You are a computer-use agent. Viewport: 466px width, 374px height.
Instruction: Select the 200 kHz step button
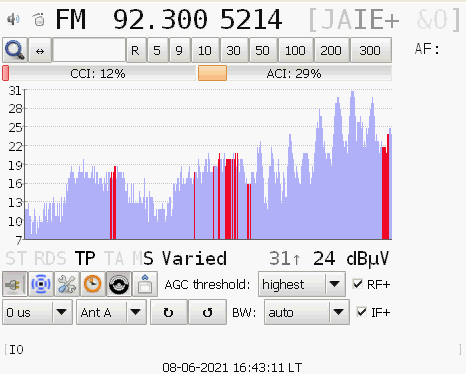(331, 50)
